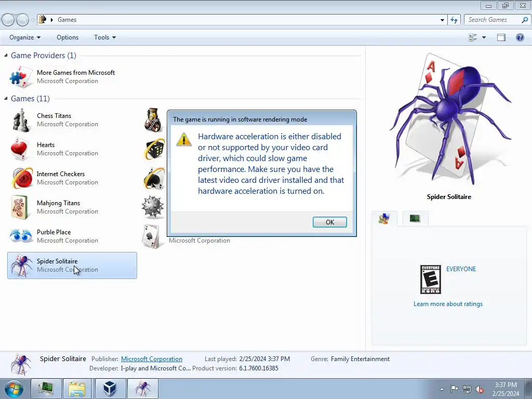532x399 pixels.
Task: Open the Organize dropdown menu
Action: (x=25, y=37)
